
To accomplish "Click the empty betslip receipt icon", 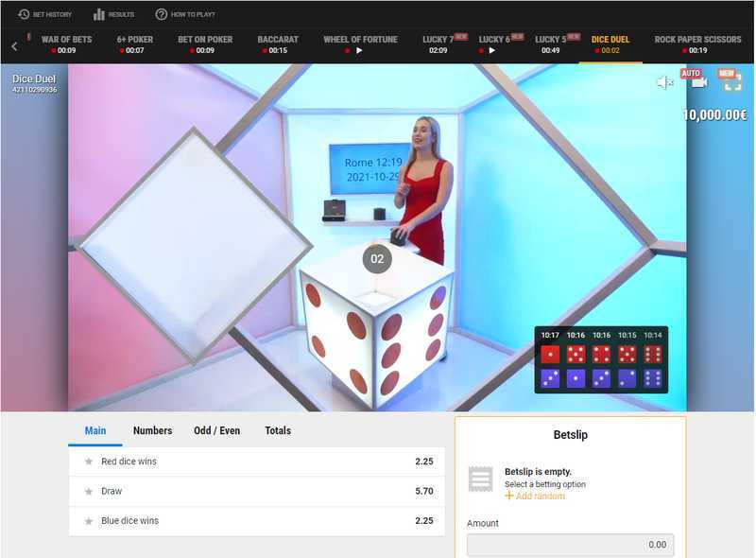I will (x=481, y=479).
